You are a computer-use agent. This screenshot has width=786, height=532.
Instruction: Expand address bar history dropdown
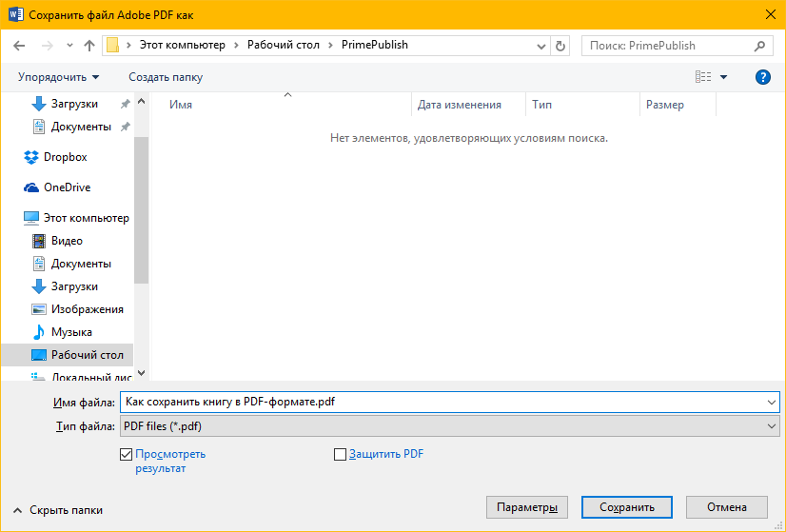tap(540, 46)
